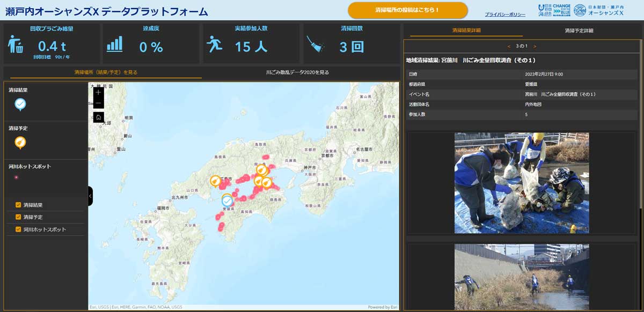Zoom in on the map

[x=98, y=92]
